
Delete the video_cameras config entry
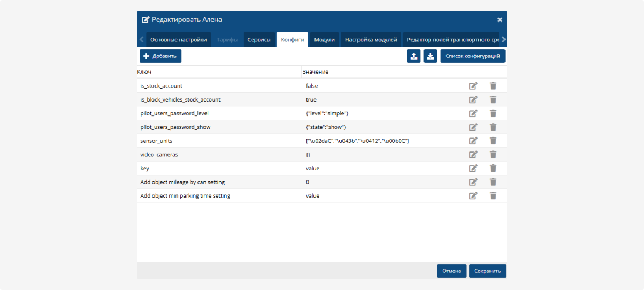click(x=493, y=155)
